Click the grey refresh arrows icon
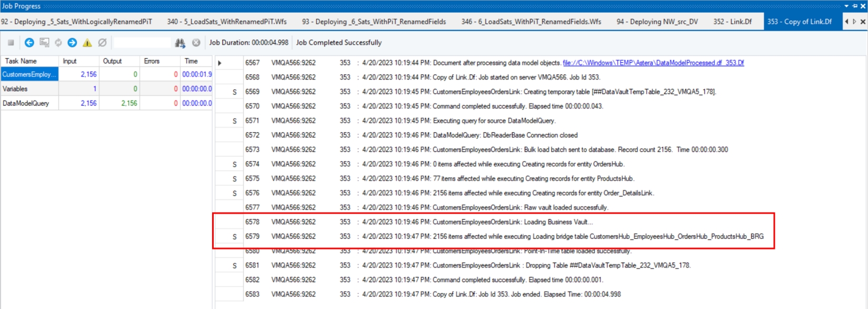This screenshot has height=309, width=868. (58, 43)
